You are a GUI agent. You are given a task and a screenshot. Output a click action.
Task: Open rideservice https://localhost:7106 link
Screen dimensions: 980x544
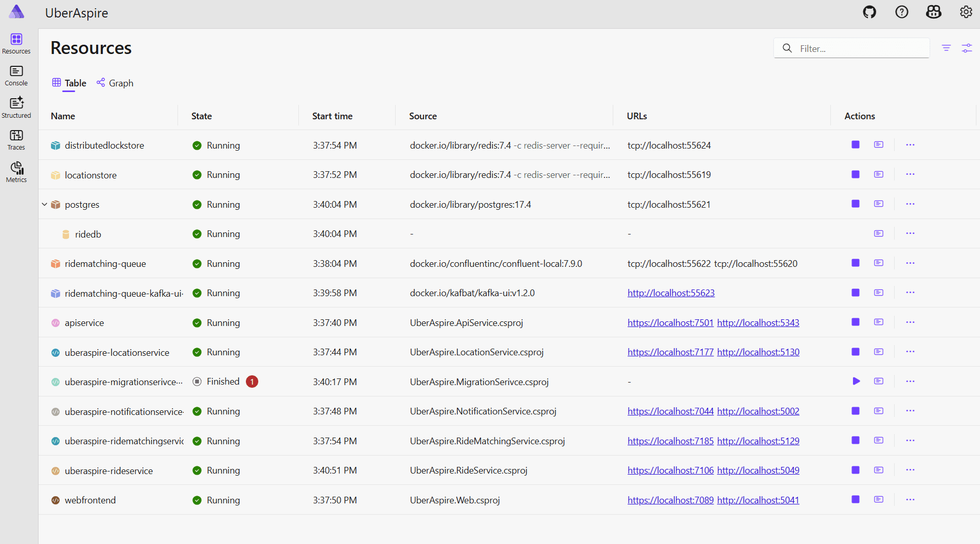pos(670,470)
